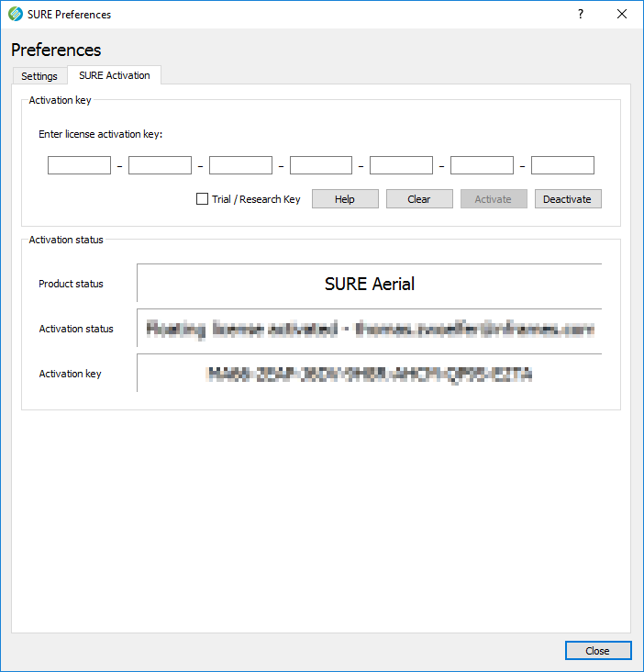Screen dimensions: 644x672
Task: Click the blurred activation status value
Action: [370, 330]
